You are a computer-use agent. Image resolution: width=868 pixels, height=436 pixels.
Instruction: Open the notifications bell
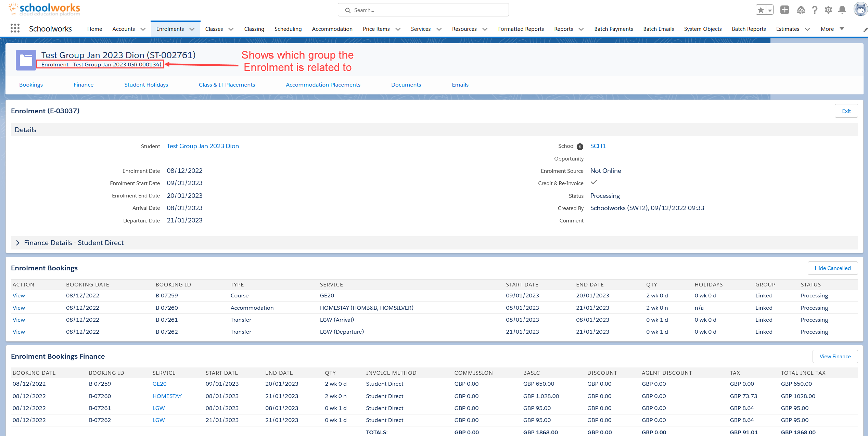[842, 10]
